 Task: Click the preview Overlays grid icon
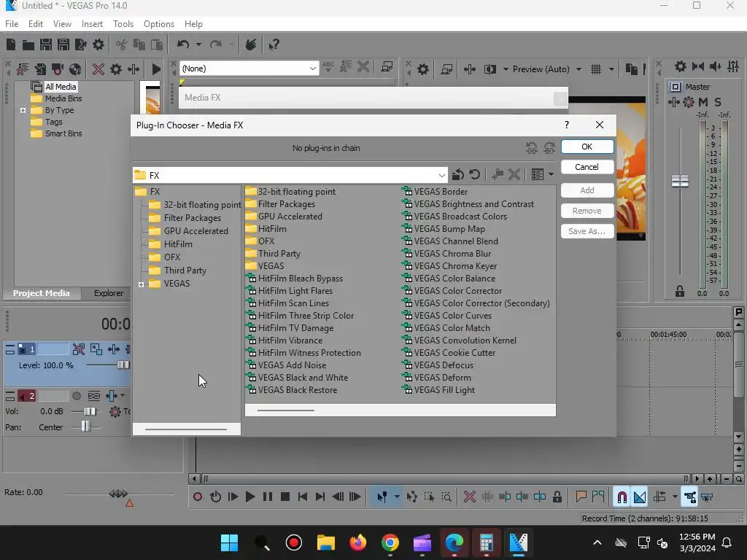595,69
